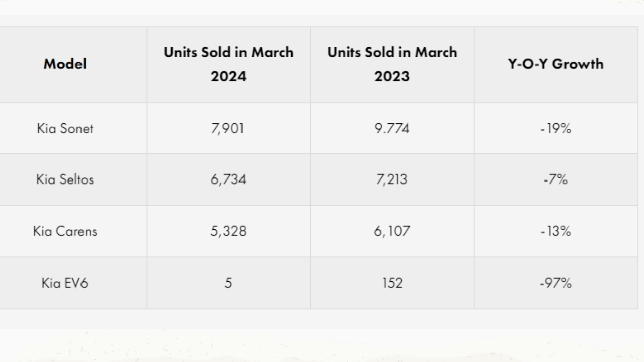This screenshot has height=362, width=644.
Task: Select the Kia Sonet cell
Action: 65,129
